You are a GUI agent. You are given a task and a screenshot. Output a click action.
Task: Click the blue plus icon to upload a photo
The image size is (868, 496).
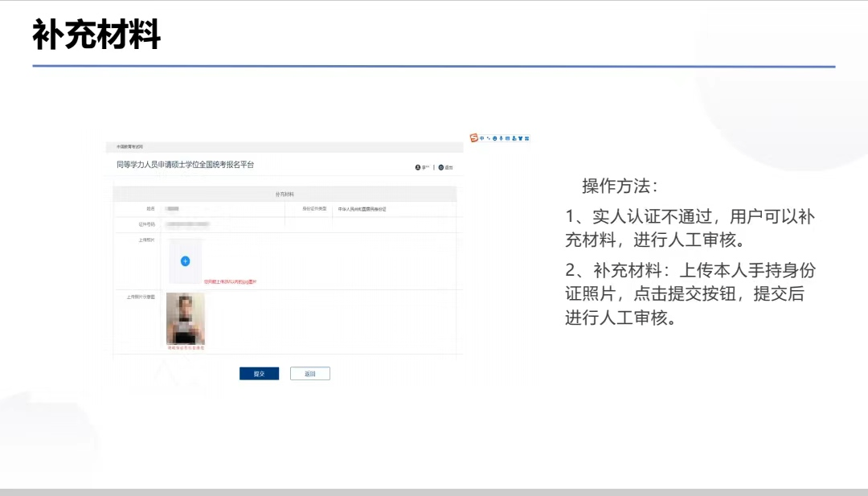click(186, 260)
